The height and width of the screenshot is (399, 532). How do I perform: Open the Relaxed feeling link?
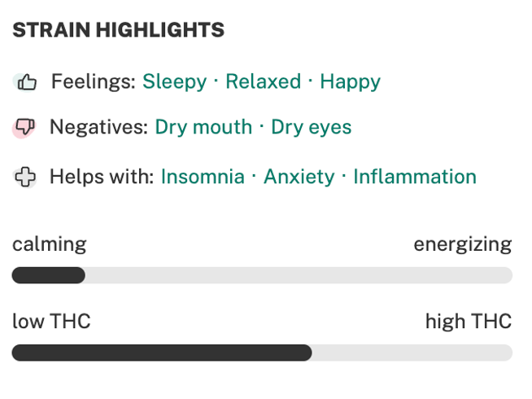pyautogui.click(x=264, y=81)
